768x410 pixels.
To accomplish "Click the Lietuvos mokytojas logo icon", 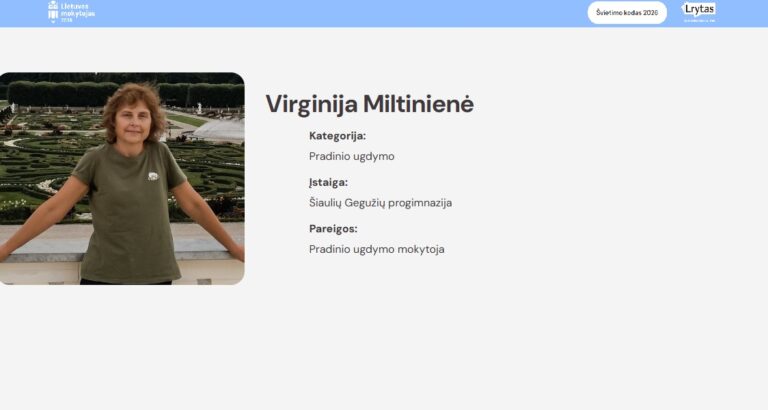I will (x=53, y=11).
